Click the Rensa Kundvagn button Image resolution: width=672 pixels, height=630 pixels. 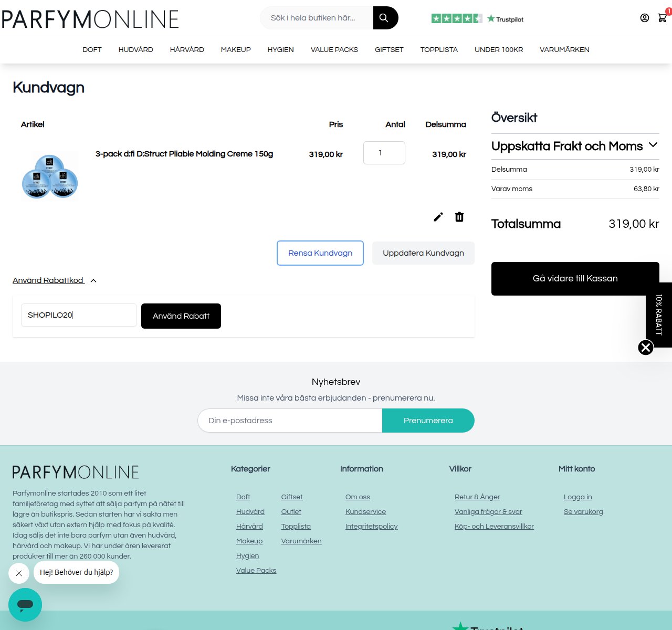[320, 253]
